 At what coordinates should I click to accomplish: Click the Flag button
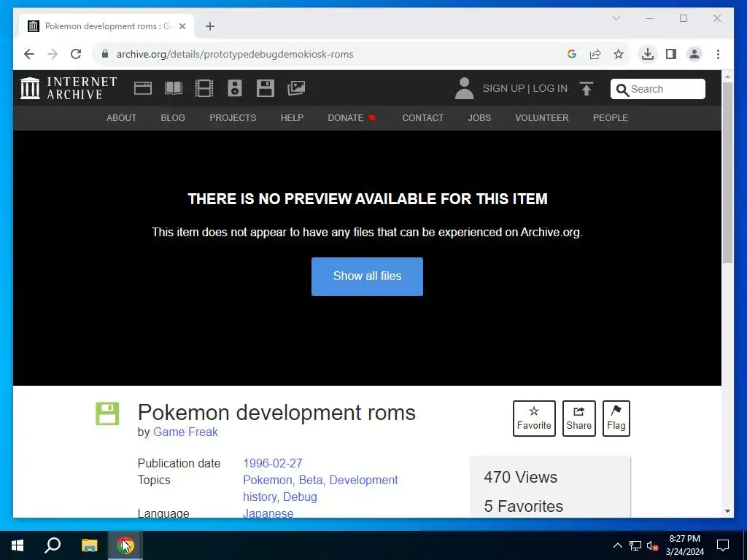(616, 419)
